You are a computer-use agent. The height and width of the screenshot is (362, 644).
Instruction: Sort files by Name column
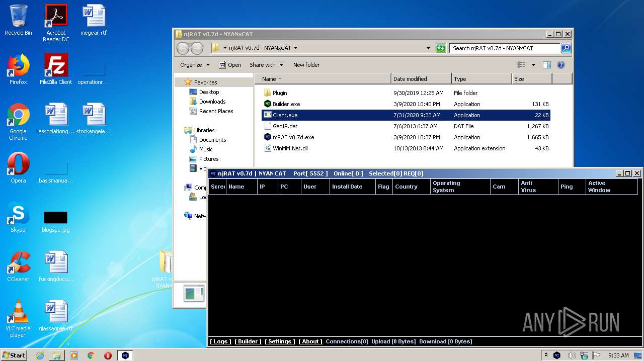[x=323, y=79]
